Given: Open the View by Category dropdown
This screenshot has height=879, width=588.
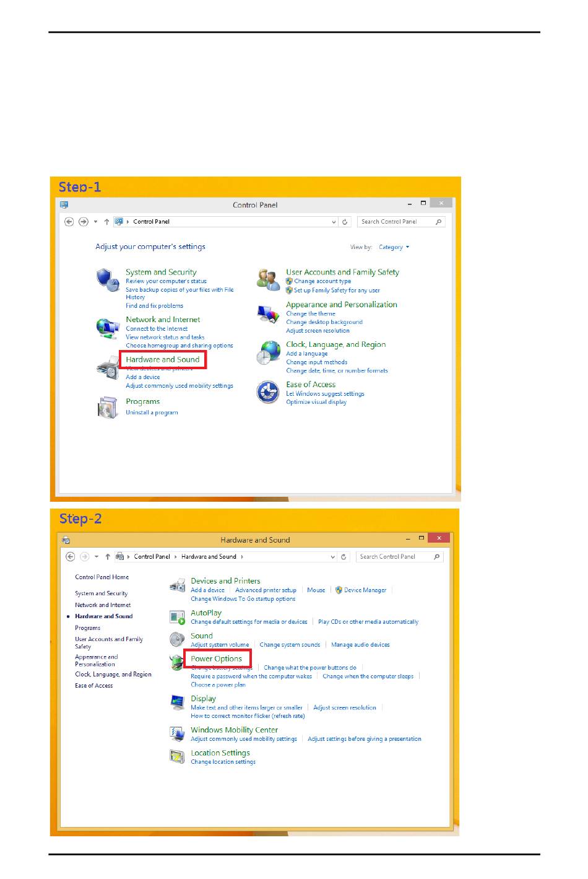Looking at the screenshot, I should coord(394,247).
